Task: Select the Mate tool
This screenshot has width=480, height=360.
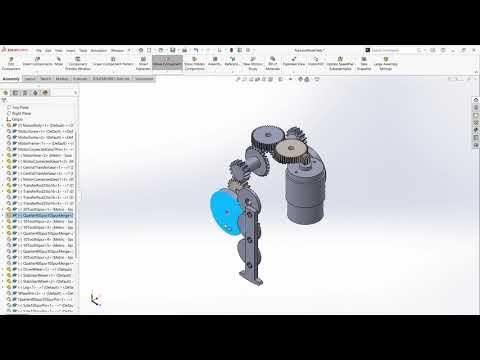Action: click(59, 62)
